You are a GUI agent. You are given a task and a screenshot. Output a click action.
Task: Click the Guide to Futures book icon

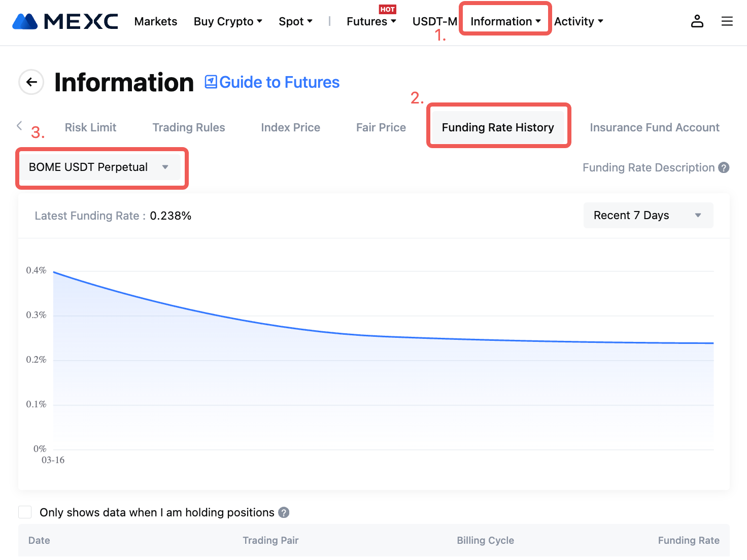point(211,82)
